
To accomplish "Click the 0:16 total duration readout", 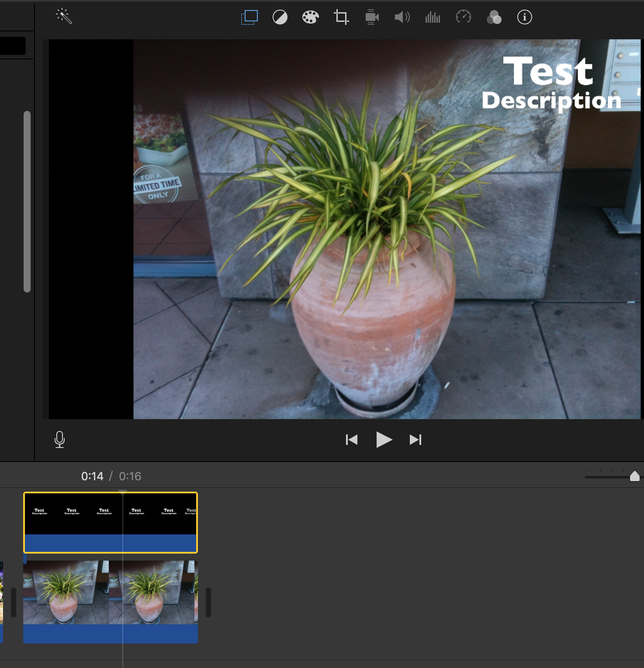I will click(x=130, y=476).
